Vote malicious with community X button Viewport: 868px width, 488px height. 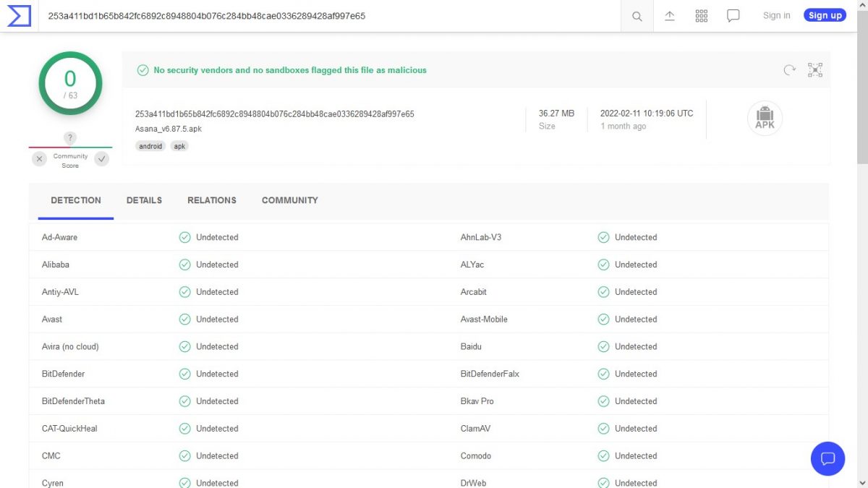[40, 159]
